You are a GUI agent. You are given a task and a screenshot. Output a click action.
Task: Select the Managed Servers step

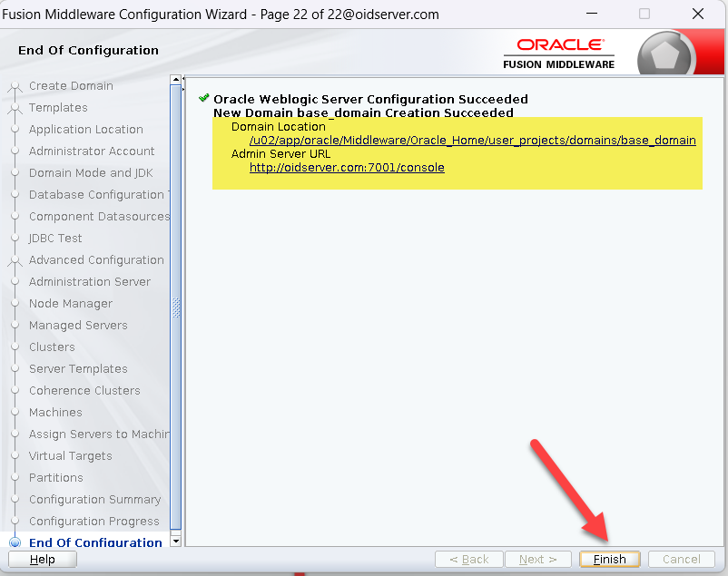(x=78, y=326)
